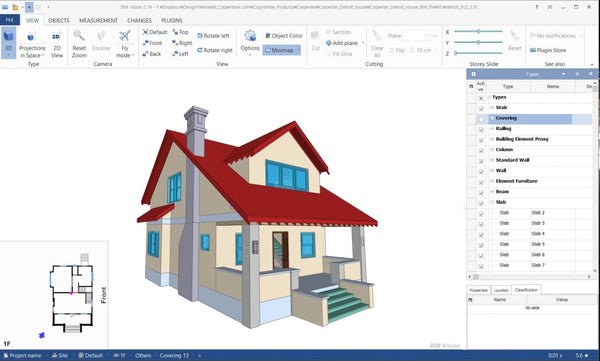Open the Classification panel tab
The width and height of the screenshot is (600, 361).
pos(526,290)
